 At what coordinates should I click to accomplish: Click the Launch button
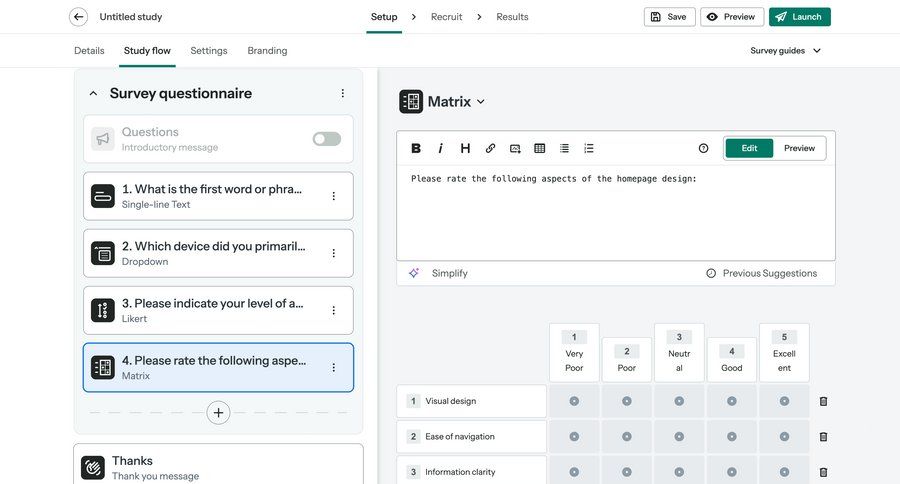pyautogui.click(x=799, y=17)
